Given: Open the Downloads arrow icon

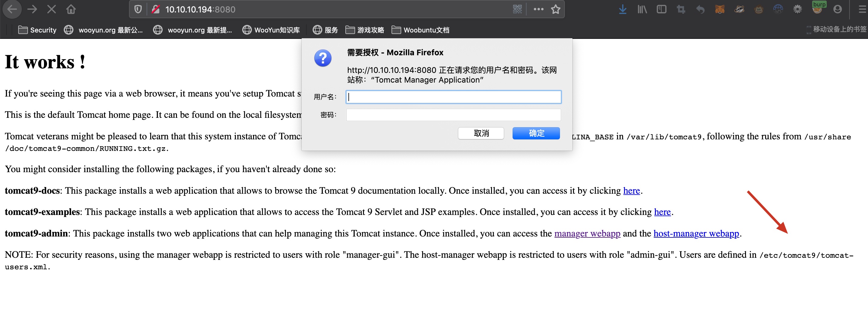Looking at the screenshot, I should coord(623,9).
